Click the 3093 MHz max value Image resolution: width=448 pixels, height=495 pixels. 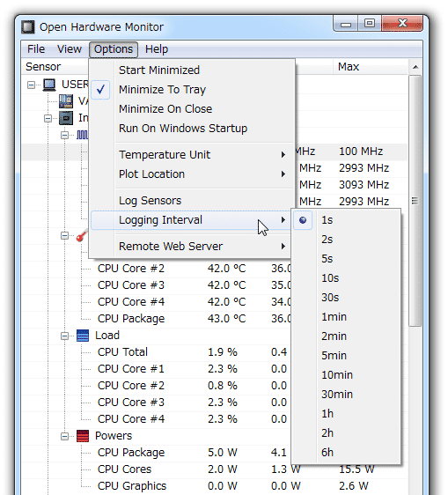coord(364,185)
